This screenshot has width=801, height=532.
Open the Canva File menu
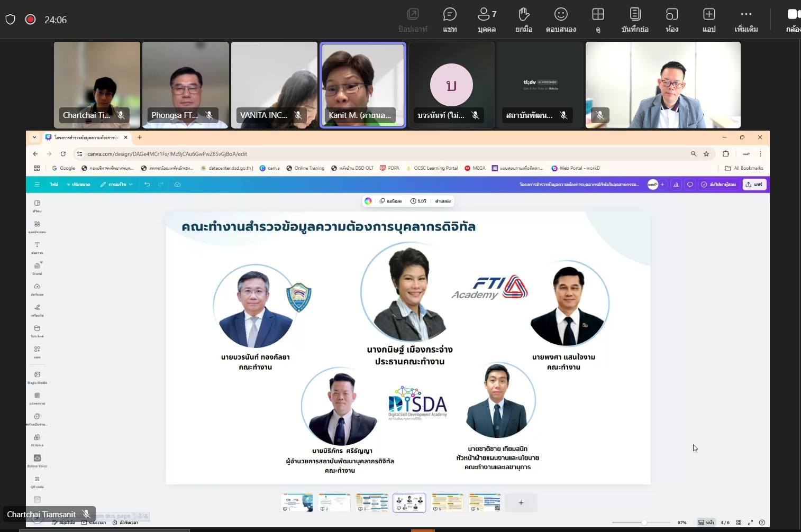click(54, 185)
